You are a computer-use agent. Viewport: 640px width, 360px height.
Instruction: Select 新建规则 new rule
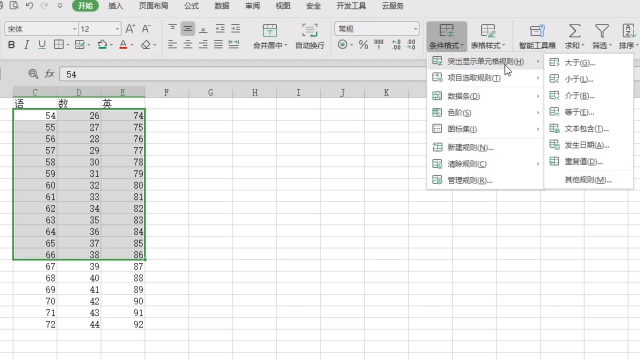click(x=485, y=147)
